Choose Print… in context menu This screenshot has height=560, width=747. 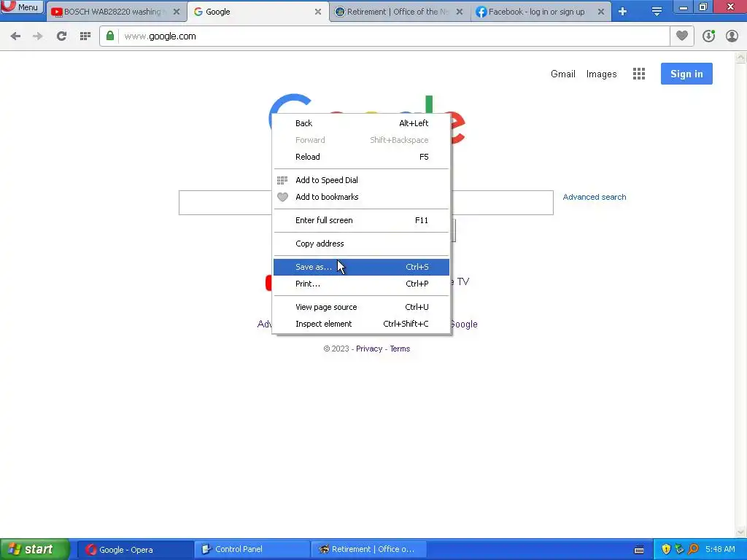pyautogui.click(x=361, y=284)
